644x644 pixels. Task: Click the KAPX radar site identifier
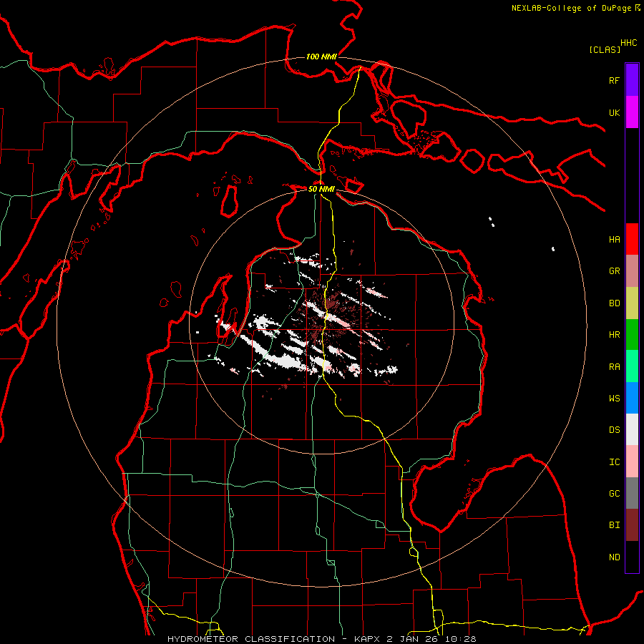click(x=368, y=639)
